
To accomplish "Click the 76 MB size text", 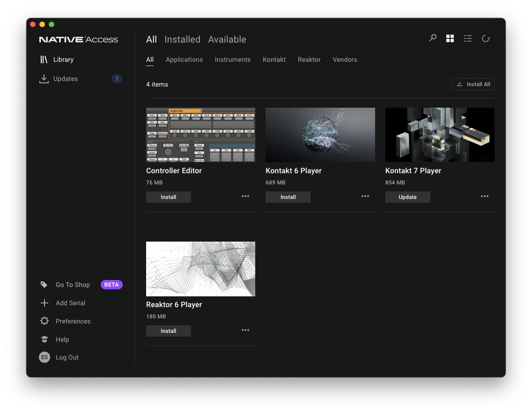I will click(x=154, y=183).
